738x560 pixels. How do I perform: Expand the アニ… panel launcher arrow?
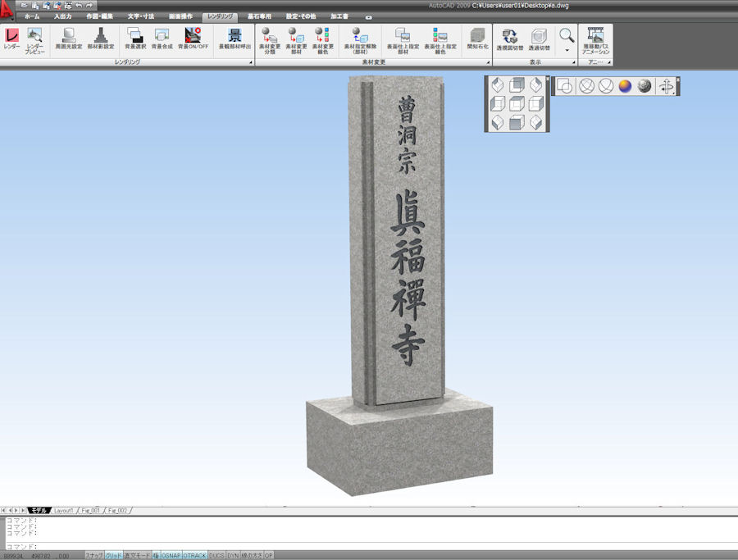(609, 62)
